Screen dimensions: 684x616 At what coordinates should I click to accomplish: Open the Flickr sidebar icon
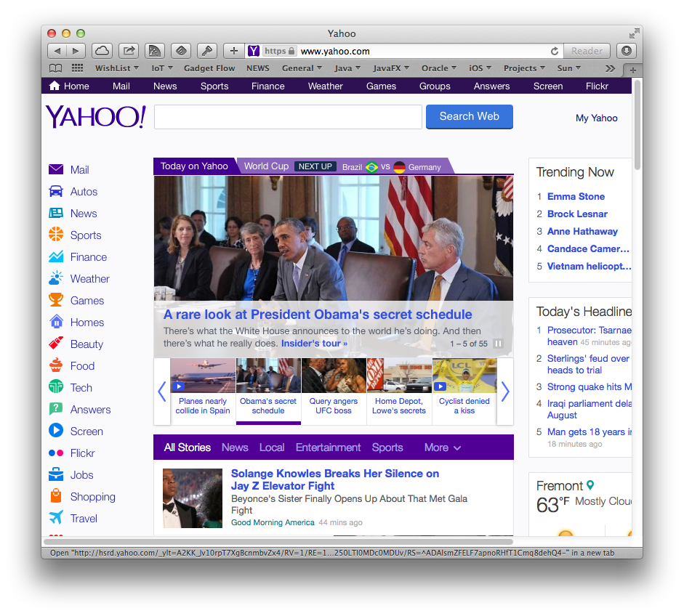[56, 453]
